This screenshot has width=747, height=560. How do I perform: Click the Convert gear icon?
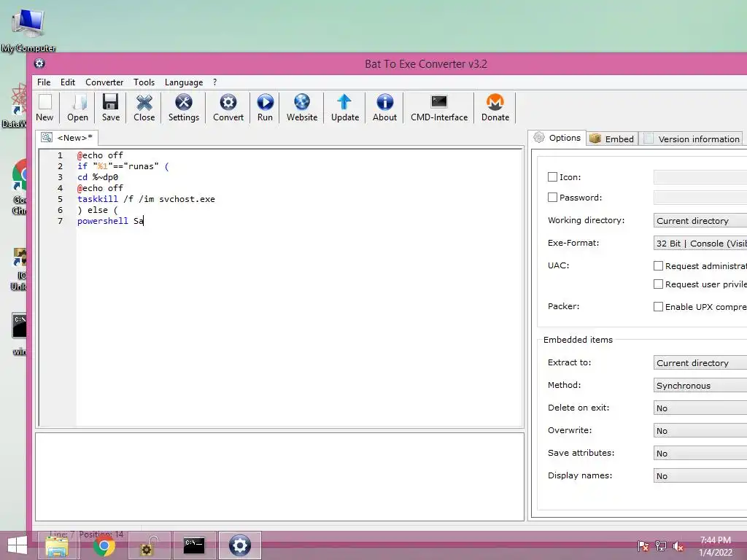pos(228,108)
